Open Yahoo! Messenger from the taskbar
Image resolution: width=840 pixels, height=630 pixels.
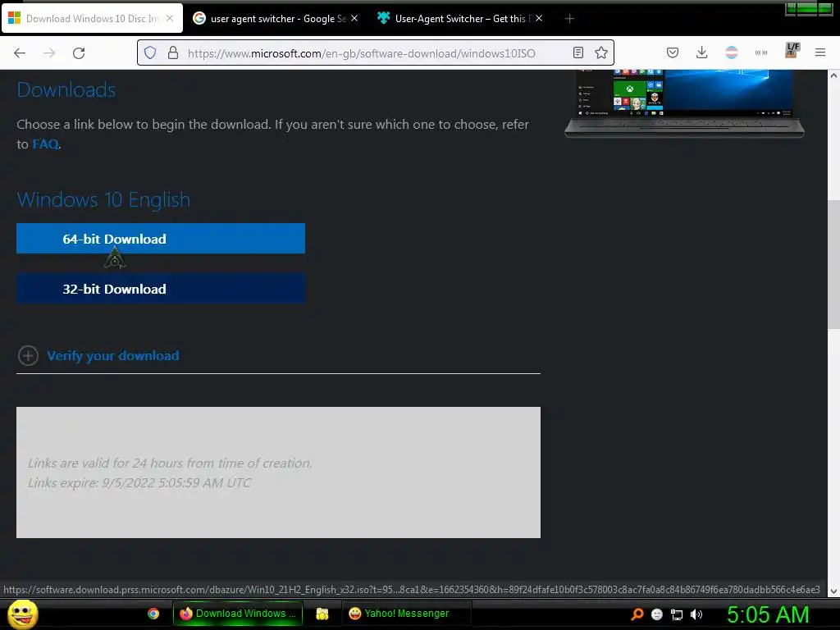coord(406,614)
